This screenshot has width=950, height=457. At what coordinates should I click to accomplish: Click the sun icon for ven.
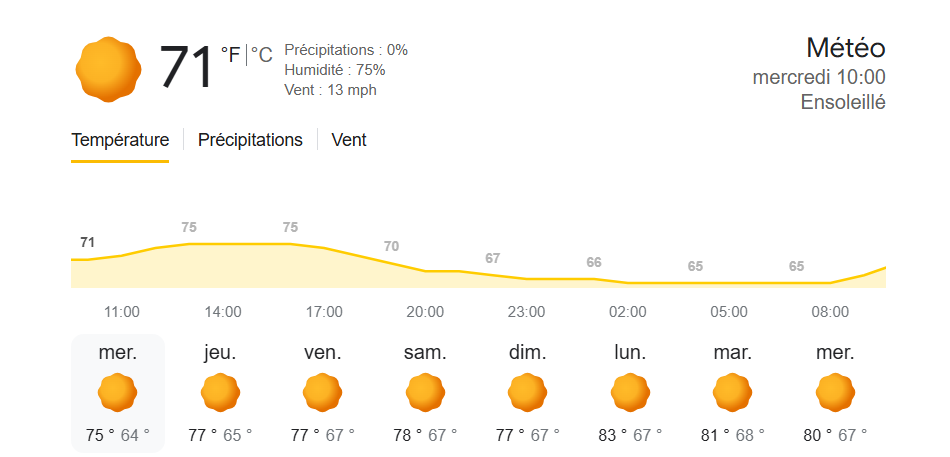click(323, 392)
